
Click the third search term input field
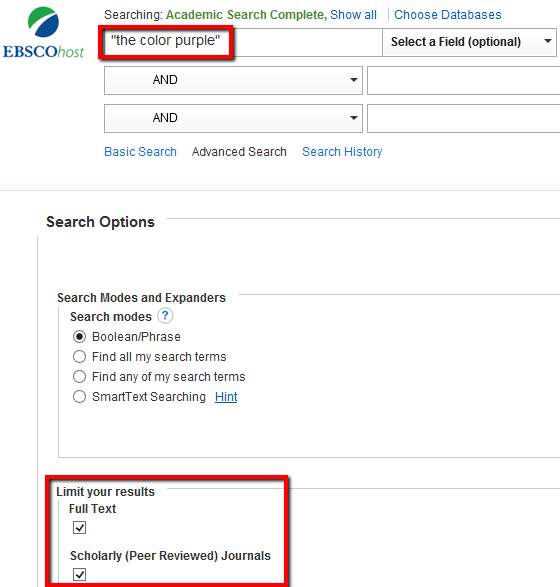point(463,118)
